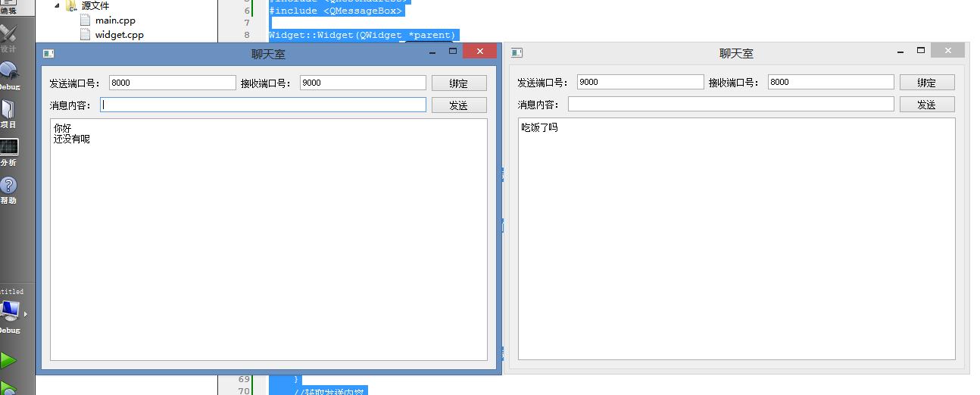
Task: Click 发送 button in right chat window
Action: coord(927,105)
